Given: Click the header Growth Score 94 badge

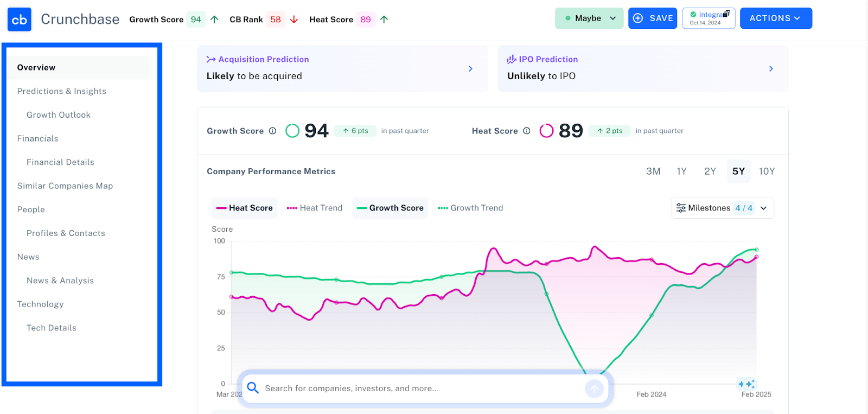Looking at the screenshot, I should [196, 20].
